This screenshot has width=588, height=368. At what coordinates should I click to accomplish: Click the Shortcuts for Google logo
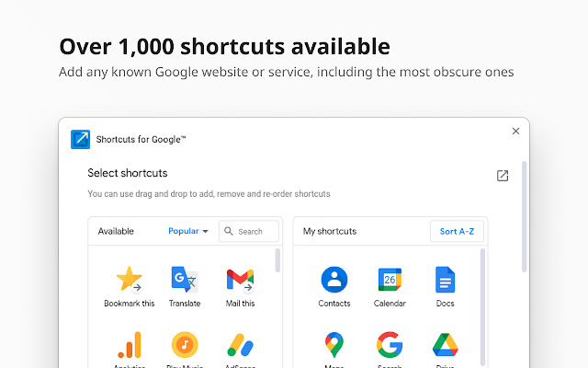(81, 140)
